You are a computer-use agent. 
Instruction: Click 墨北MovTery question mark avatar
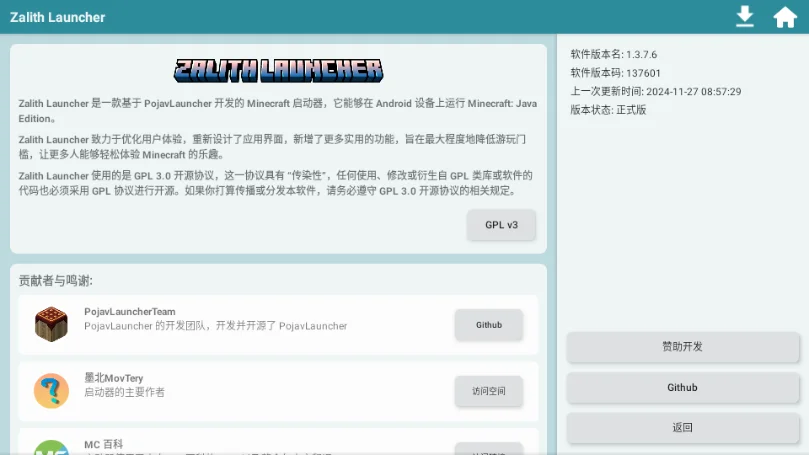pos(51,391)
